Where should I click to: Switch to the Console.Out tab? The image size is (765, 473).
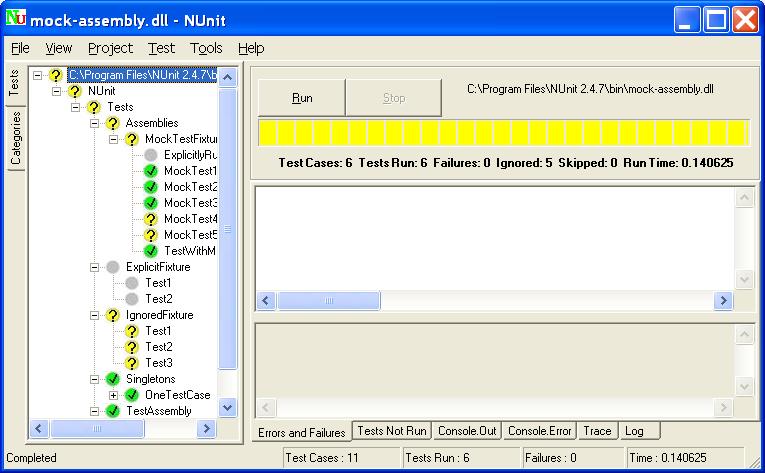tap(467, 431)
